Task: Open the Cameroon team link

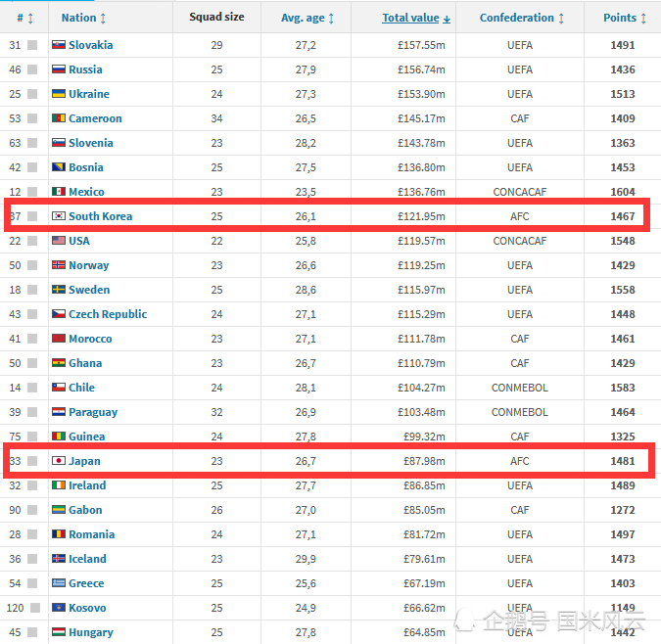Action: (x=95, y=118)
